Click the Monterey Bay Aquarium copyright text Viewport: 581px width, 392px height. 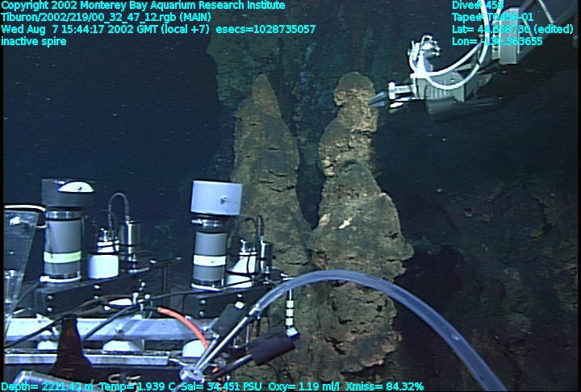pos(143,6)
